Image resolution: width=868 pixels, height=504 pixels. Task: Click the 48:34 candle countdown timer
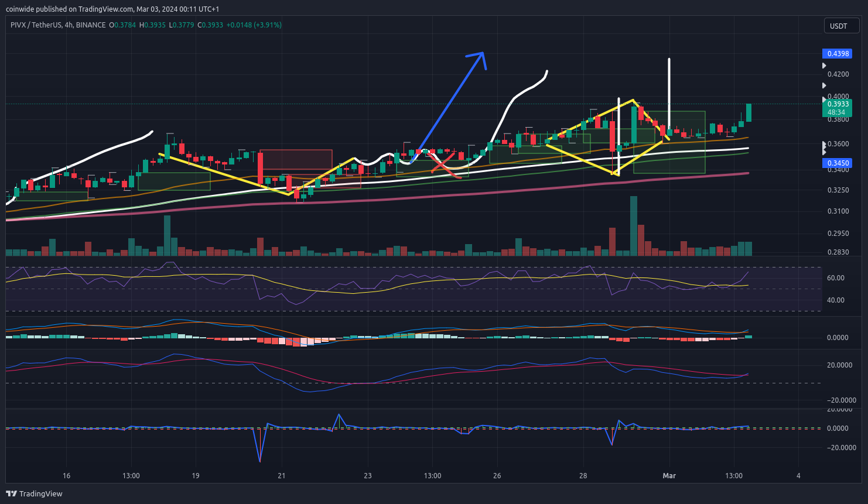(836, 112)
